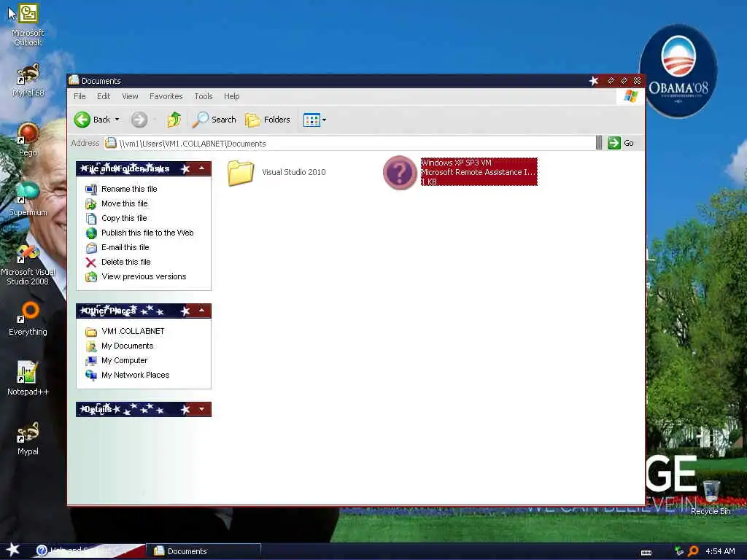
Task: Collapse File and Folder Tasks panel
Action: point(201,168)
